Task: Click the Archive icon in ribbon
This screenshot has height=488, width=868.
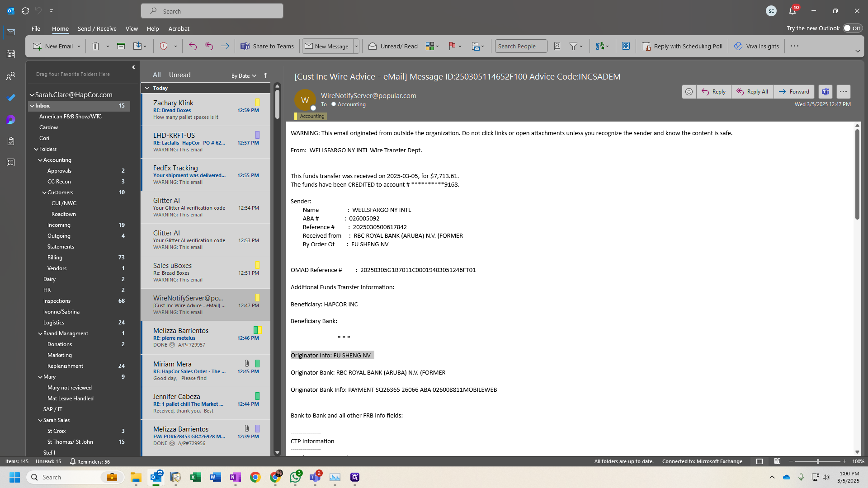Action: tap(121, 46)
